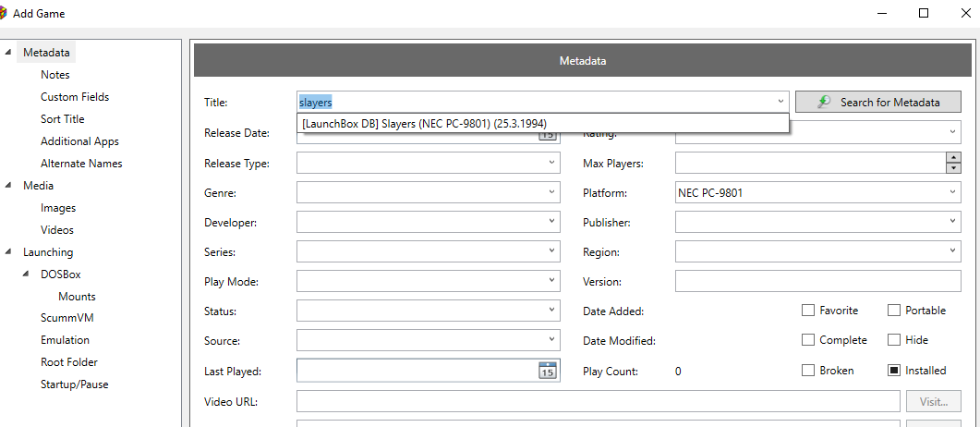This screenshot has width=980, height=427.
Task: Expand the Play Mode dropdown
Action: click(x=551, y=281)
